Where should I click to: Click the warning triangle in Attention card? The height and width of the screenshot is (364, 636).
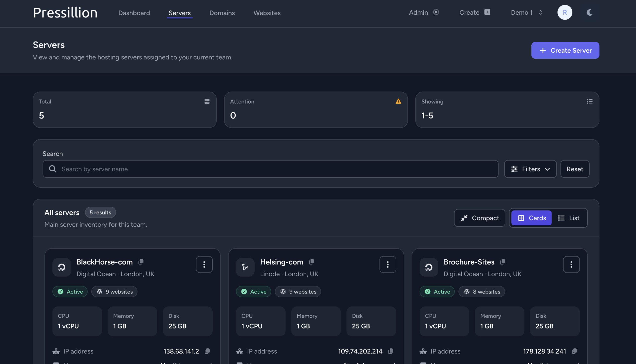(x=398, y=101)
